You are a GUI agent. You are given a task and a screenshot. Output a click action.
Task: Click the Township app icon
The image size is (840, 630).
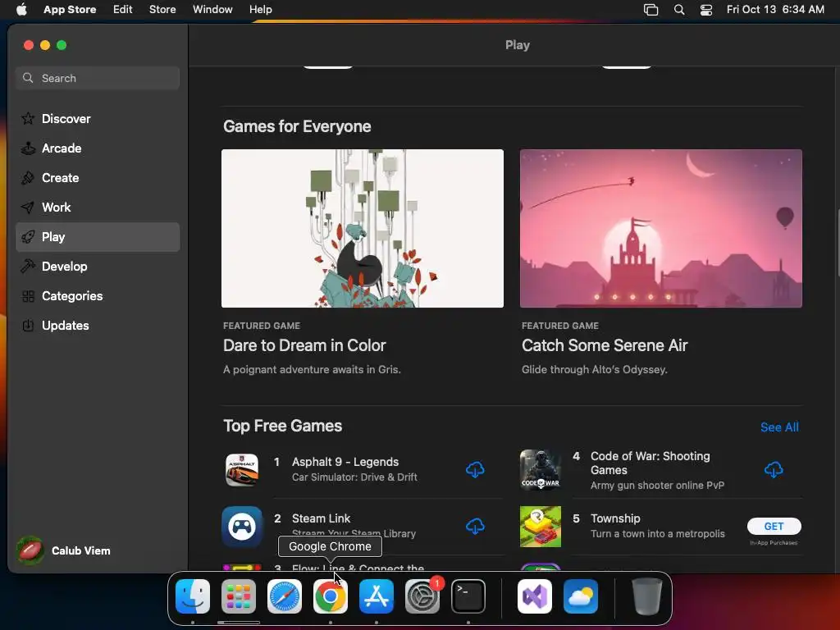point(540,527)
